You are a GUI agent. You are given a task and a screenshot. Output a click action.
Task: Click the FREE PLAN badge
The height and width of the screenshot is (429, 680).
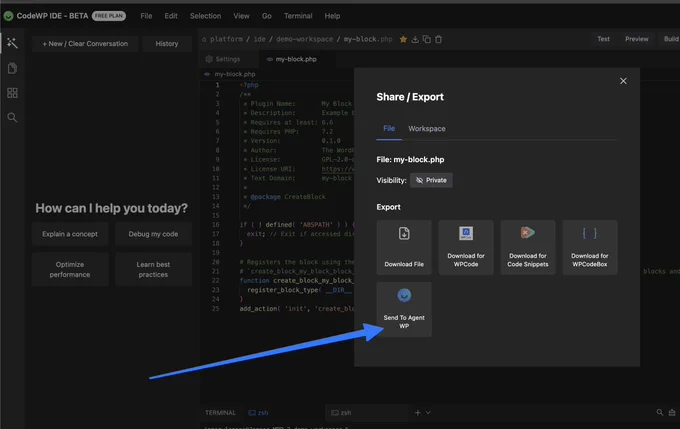[x=109, y=16]
